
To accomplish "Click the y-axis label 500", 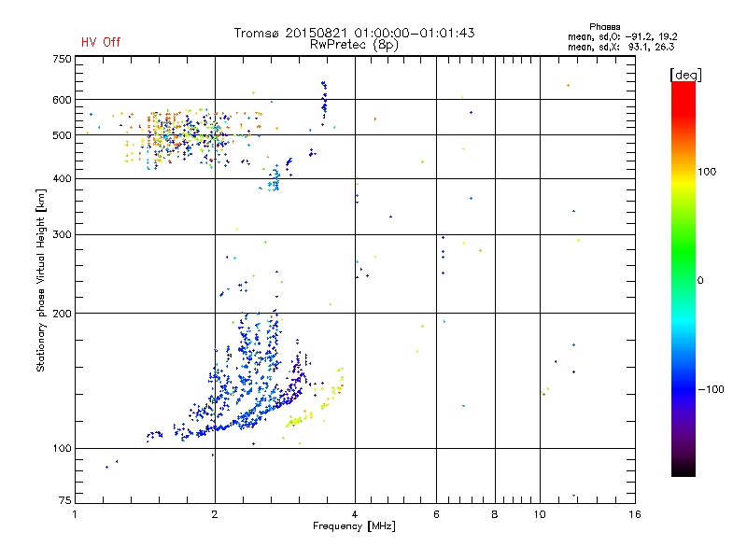I will pos(62,135).
